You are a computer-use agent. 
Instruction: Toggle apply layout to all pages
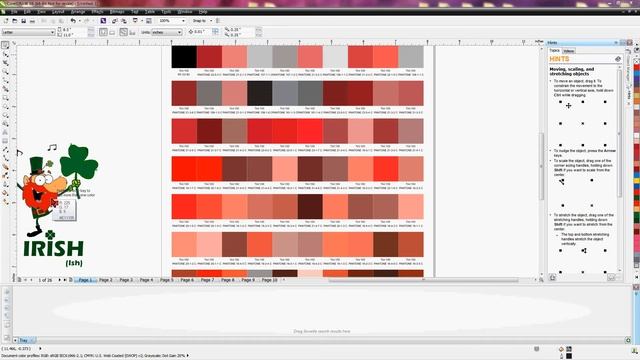click(123, 32)
